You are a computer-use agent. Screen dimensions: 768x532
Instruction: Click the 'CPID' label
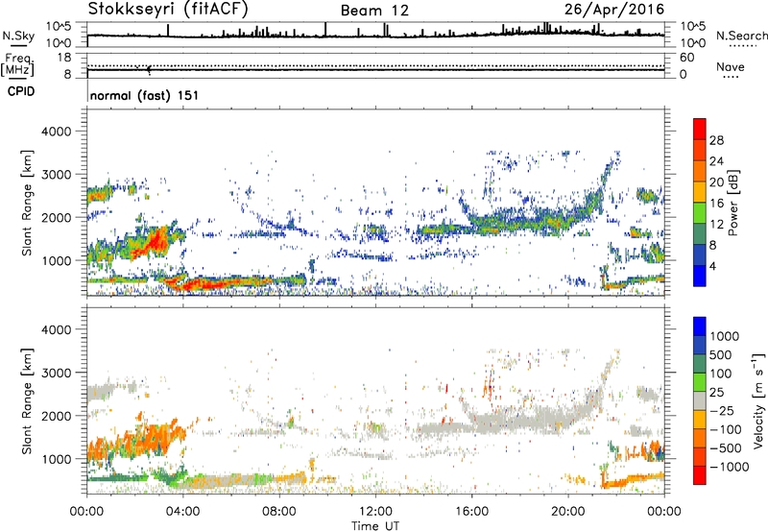click(21, 91)
